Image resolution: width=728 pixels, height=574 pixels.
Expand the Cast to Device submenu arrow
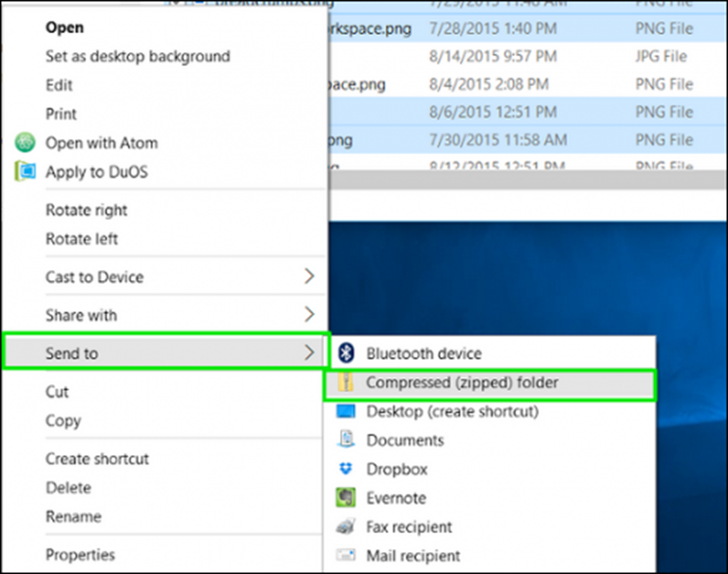click(x=308, y=277)
